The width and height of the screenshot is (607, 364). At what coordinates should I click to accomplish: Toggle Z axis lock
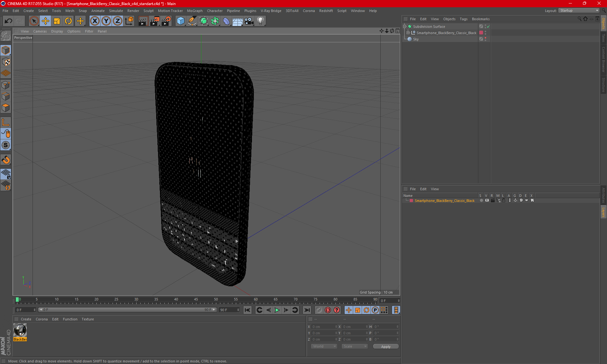click(118, 21)
